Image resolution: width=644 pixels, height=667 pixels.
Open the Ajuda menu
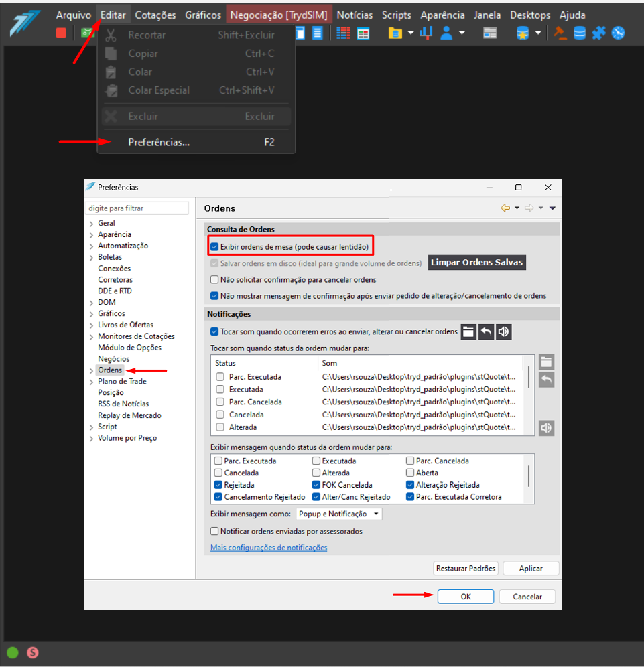[x=572, y=15]
